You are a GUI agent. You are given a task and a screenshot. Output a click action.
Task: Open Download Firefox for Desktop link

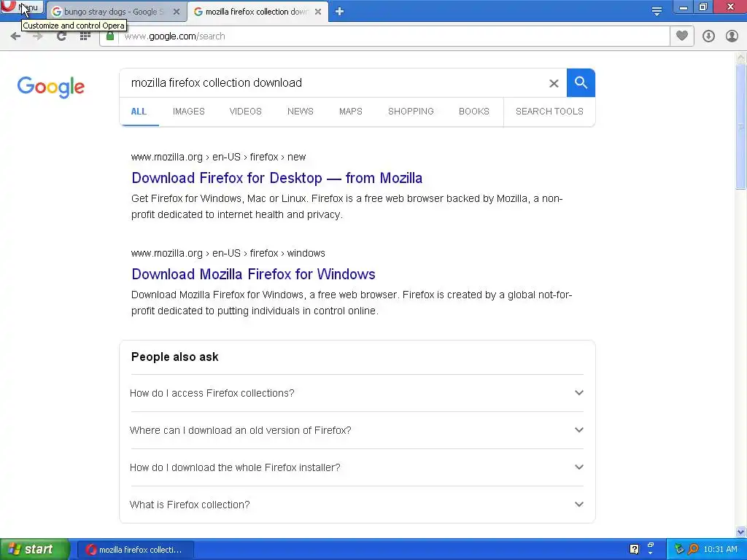tap(276, 178)
